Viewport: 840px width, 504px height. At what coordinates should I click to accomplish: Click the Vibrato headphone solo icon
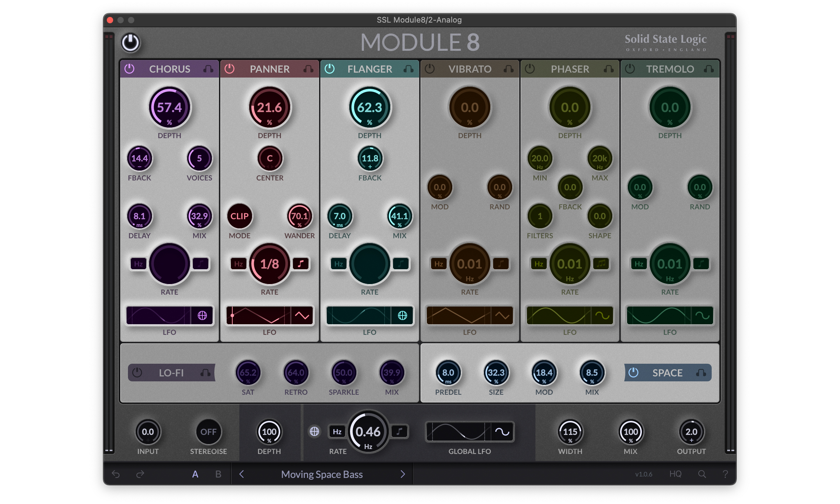click(x=509, y=69)
